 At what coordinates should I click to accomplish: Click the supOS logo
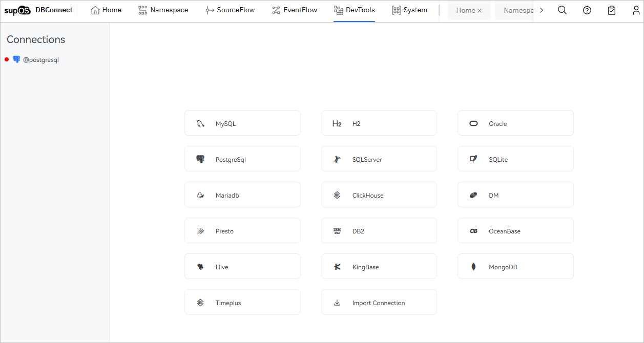coord(18,10)
